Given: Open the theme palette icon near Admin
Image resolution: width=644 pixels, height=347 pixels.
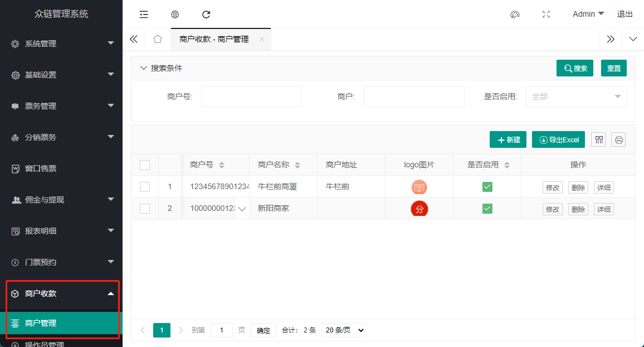Looking at the screenshot, I should (x=515, y=14).
